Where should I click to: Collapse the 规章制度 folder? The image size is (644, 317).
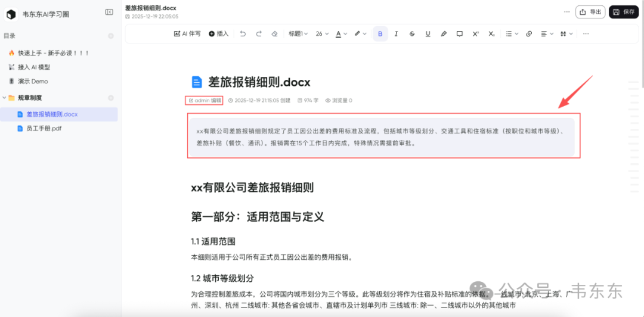[4, 98]
